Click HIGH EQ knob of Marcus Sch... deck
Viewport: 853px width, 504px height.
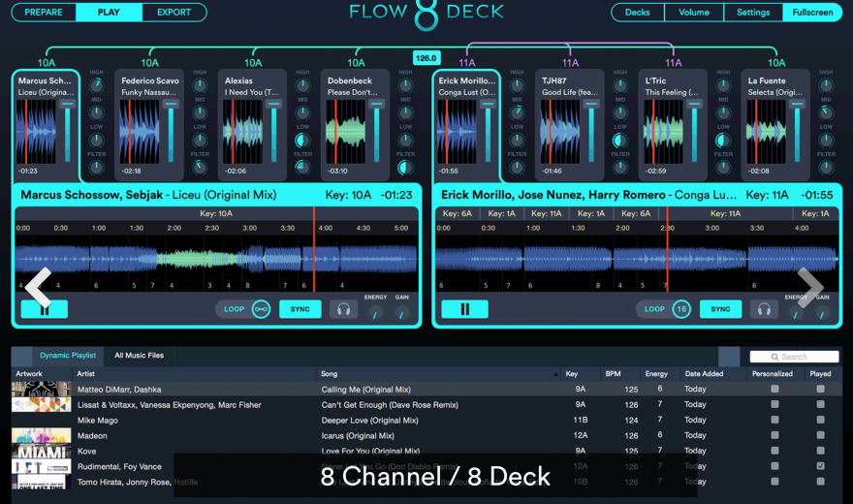[96, 85]
